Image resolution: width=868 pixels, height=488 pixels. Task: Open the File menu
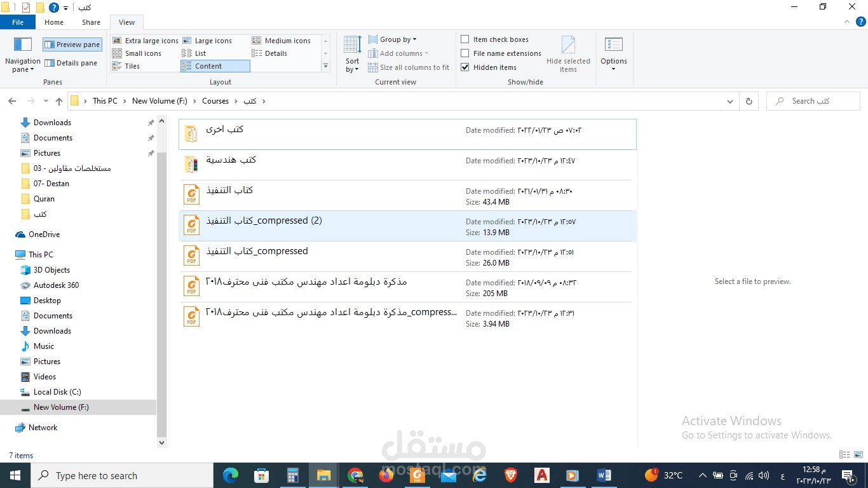(x=18, y=22)
